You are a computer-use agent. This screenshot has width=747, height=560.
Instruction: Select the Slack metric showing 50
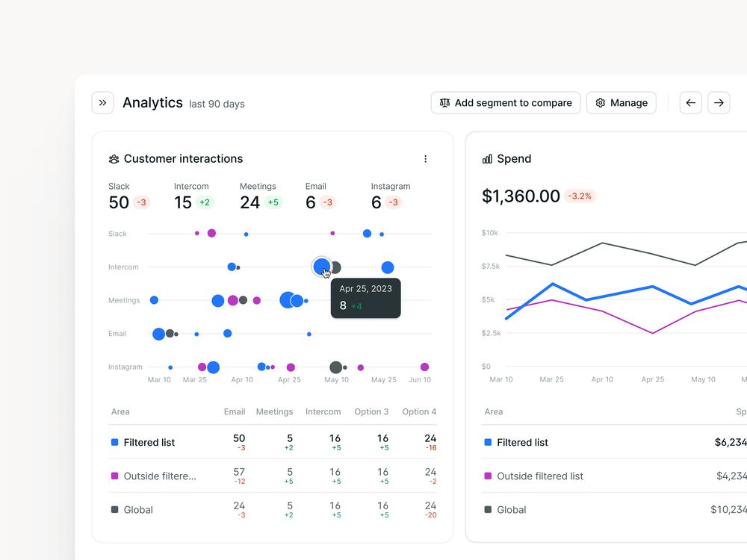[x=129, y=196]
